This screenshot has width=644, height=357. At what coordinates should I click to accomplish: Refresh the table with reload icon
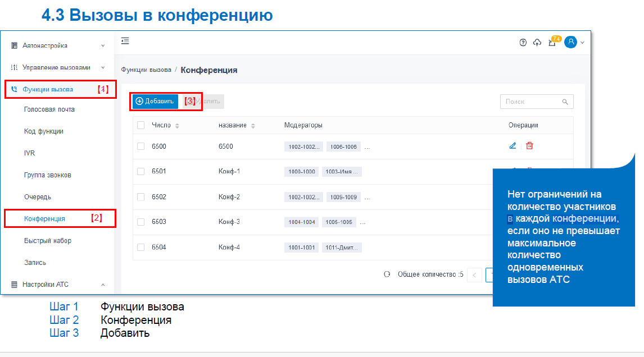[387, 274]
